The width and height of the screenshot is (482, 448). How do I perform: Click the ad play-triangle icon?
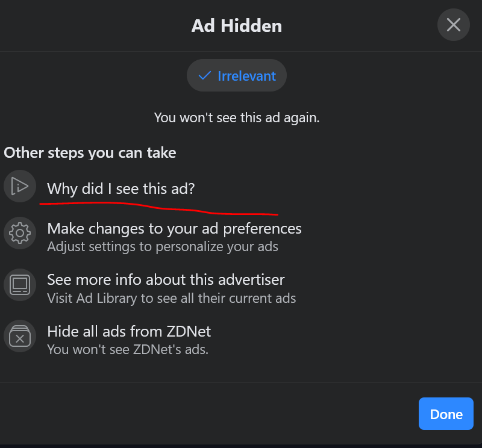(20, 185)
